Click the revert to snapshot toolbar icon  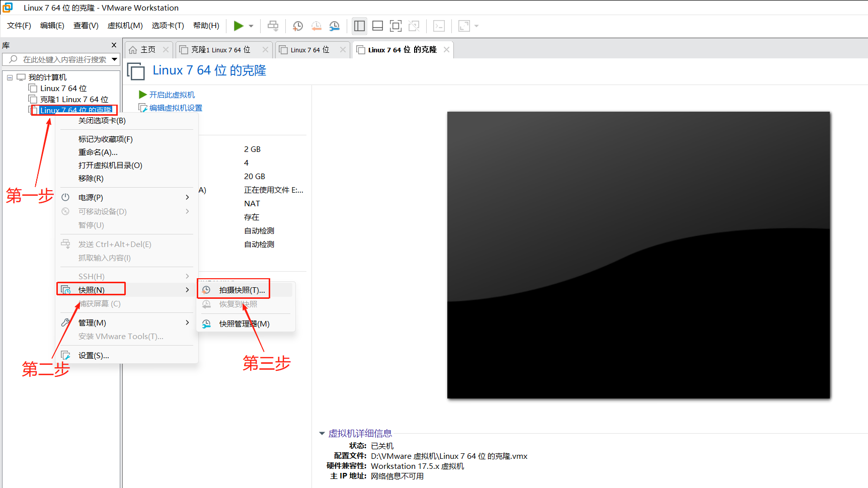317,26
